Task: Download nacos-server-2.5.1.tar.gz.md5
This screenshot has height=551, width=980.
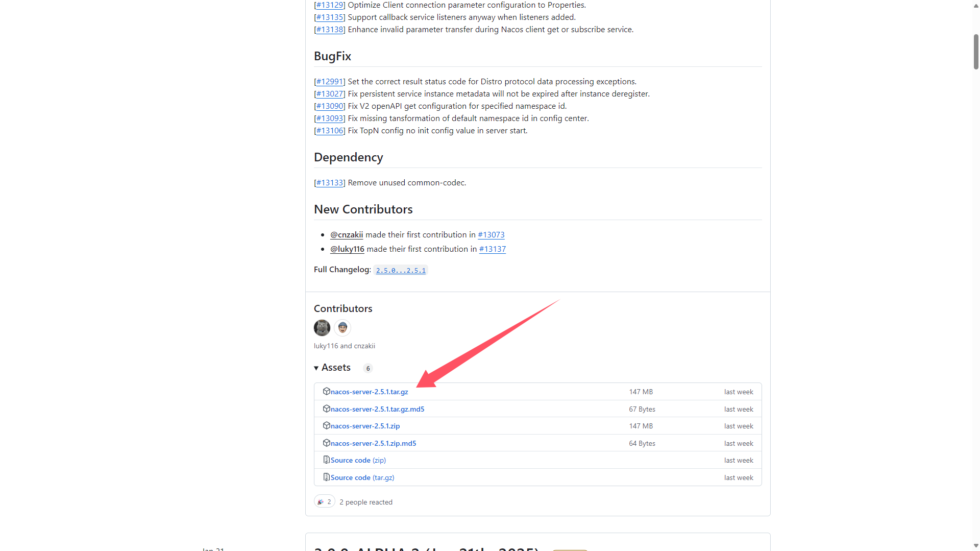Action: (x=377, y=409)
